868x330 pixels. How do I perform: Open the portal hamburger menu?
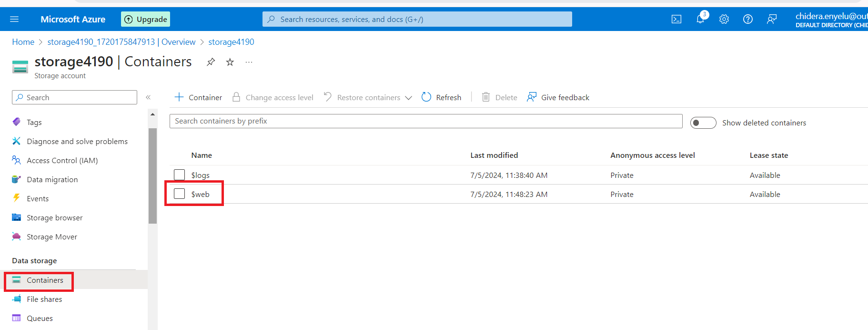pyautogui.click(x=14, y=19)
